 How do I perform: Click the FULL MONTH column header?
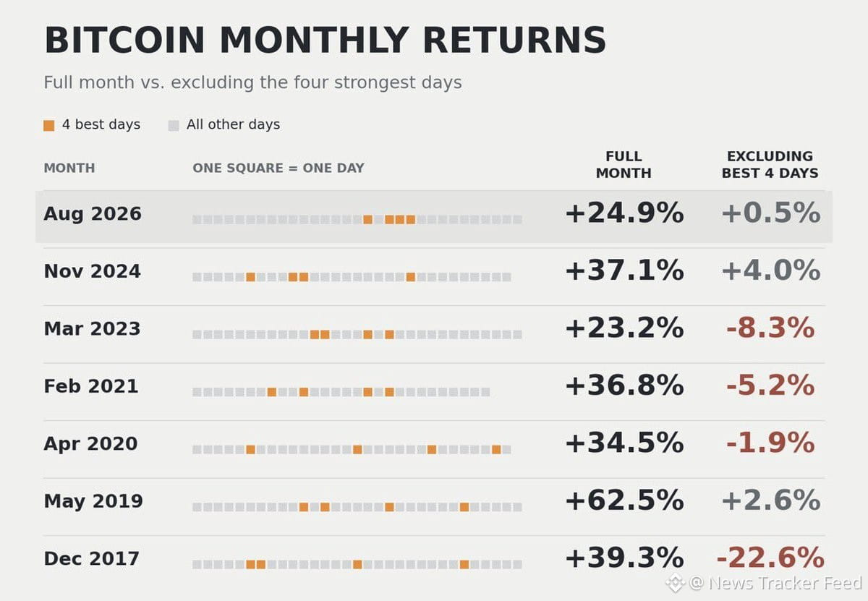coord(624,165)
